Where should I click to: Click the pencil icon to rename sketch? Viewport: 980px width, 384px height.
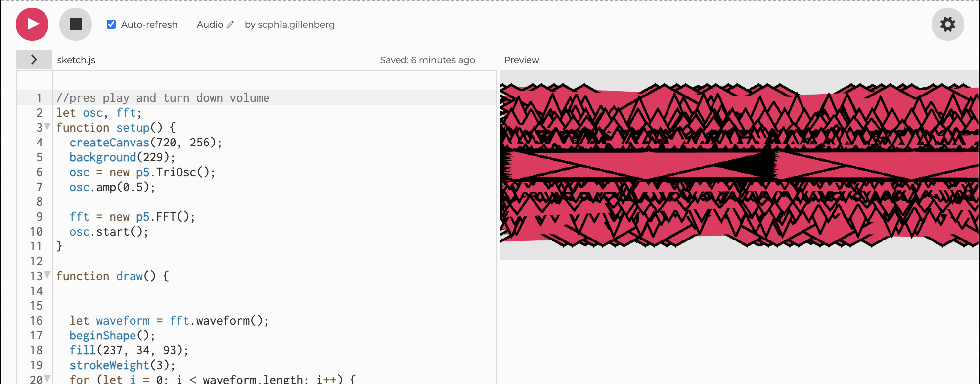point(230,24)
